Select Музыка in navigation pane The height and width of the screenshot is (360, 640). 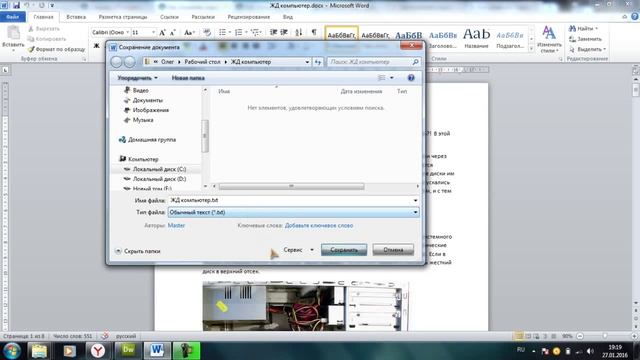tap(138, 120)
